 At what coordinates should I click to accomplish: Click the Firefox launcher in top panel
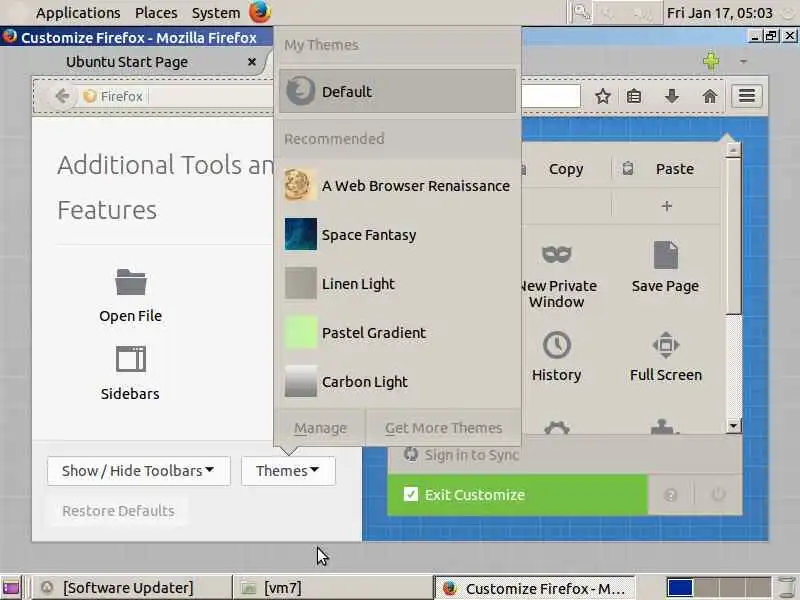[260, 12]
